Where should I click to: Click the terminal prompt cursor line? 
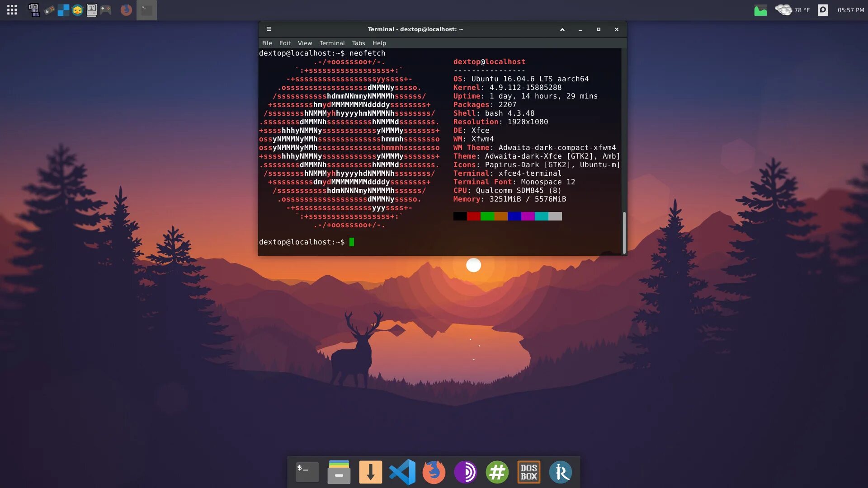click(307, 242)
